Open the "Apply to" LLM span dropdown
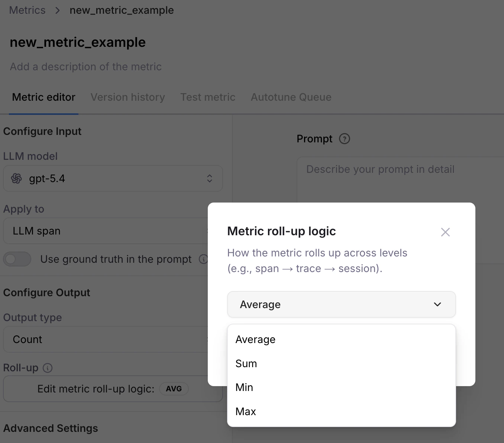 [112, 231]
